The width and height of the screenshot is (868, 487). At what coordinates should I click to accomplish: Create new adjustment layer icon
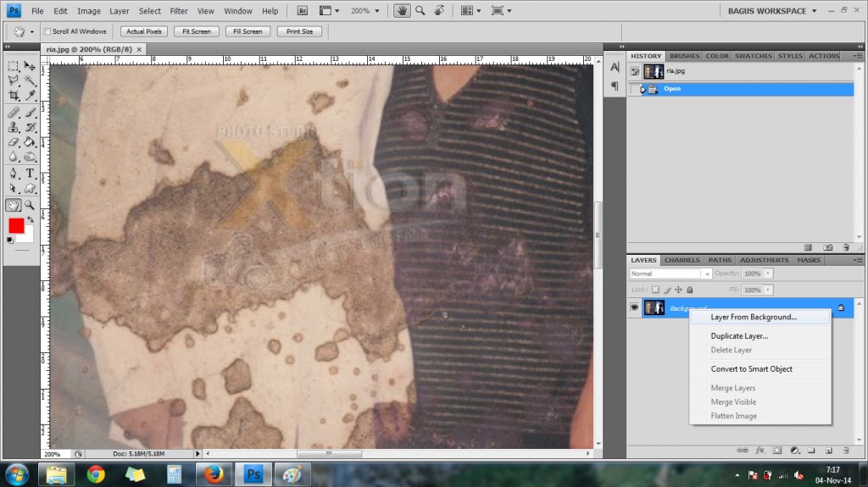point(794,451)
